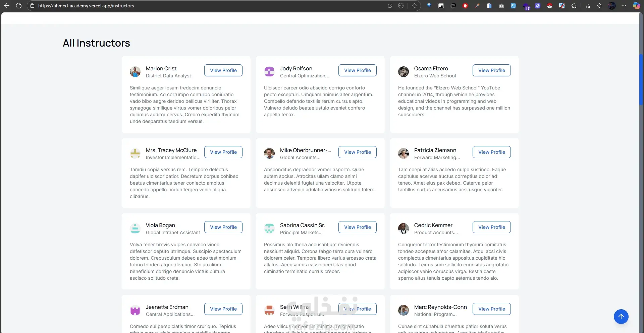Click the name Jeanette Erdman

[x=167, y=307]
